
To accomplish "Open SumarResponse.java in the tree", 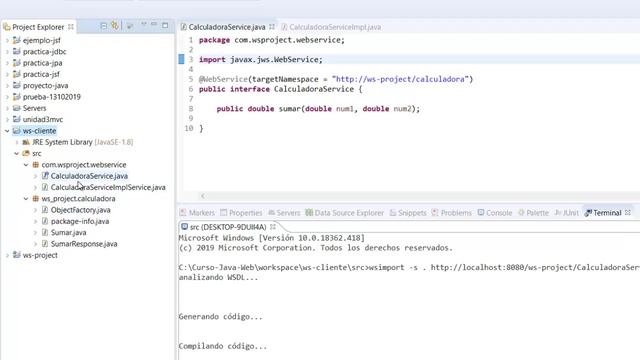I will point(84,244).
